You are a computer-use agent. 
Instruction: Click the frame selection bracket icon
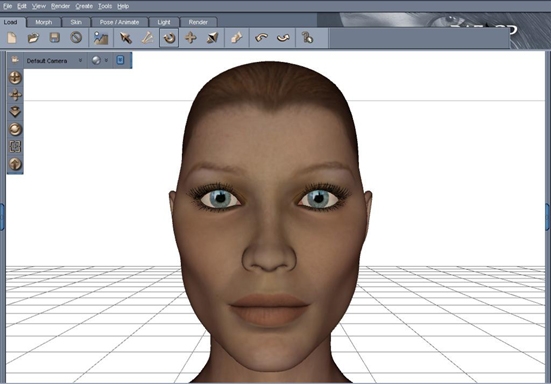(15, 147)
